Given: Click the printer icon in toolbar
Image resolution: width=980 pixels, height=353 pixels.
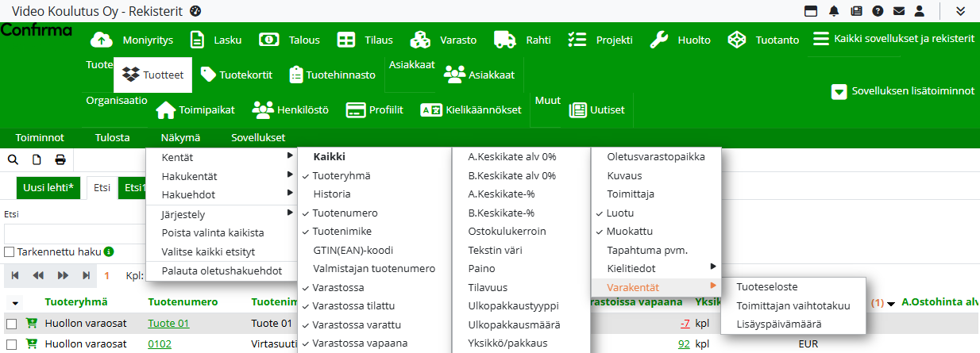Looking at the screenshot, I should (x=60, y=159).
